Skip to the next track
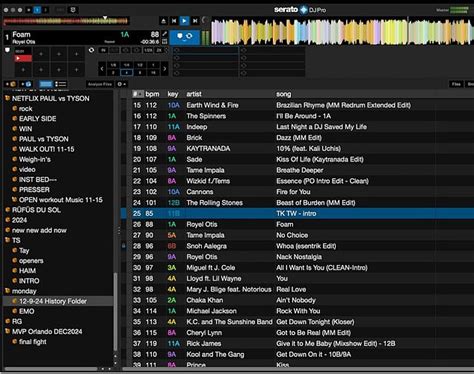 click(195, 21)
